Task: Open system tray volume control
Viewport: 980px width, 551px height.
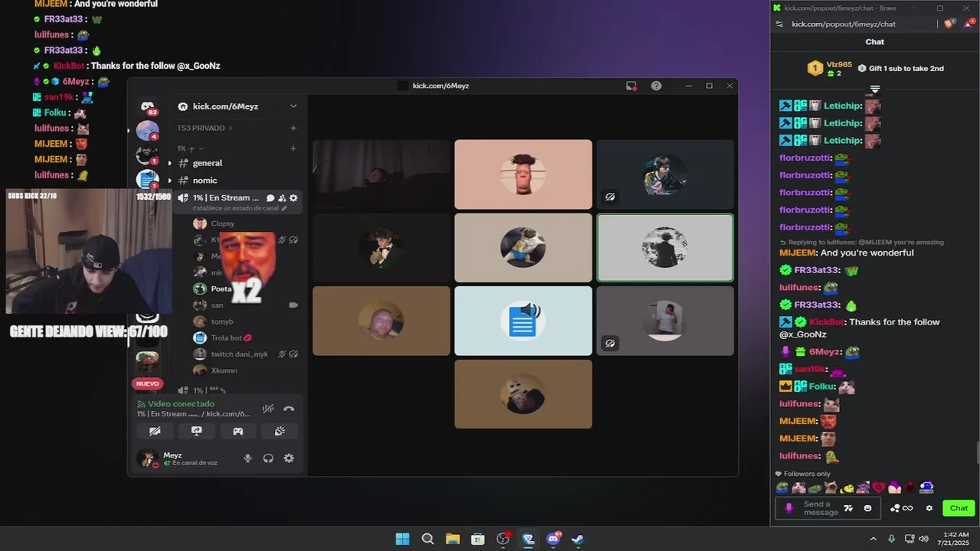Action: click(x=924, y=539)
